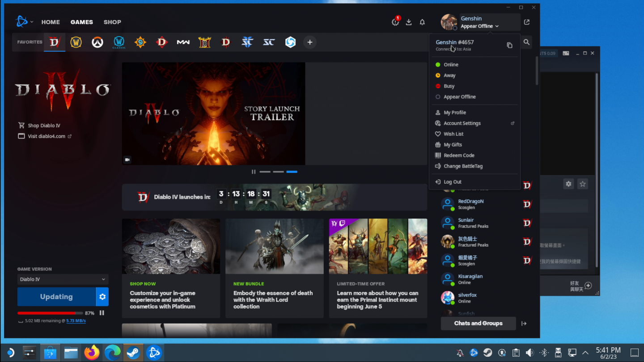
Task: Open Steam from the taskbar
Action: [x=133, y=353]
